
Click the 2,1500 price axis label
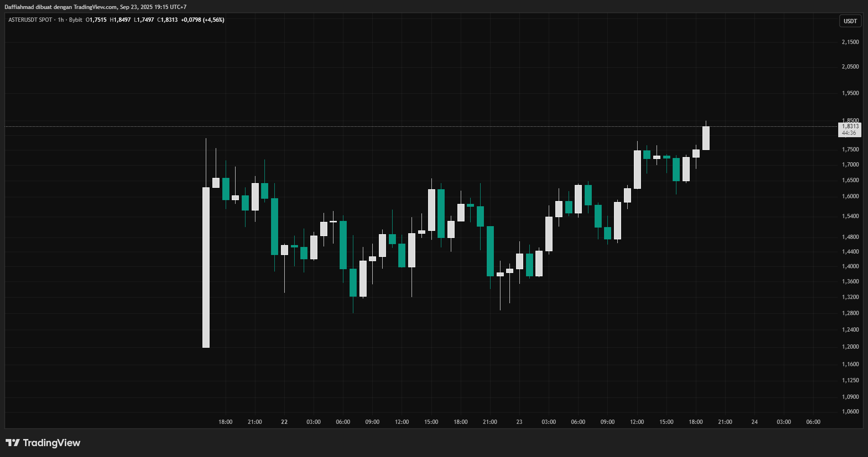[850, 42]
